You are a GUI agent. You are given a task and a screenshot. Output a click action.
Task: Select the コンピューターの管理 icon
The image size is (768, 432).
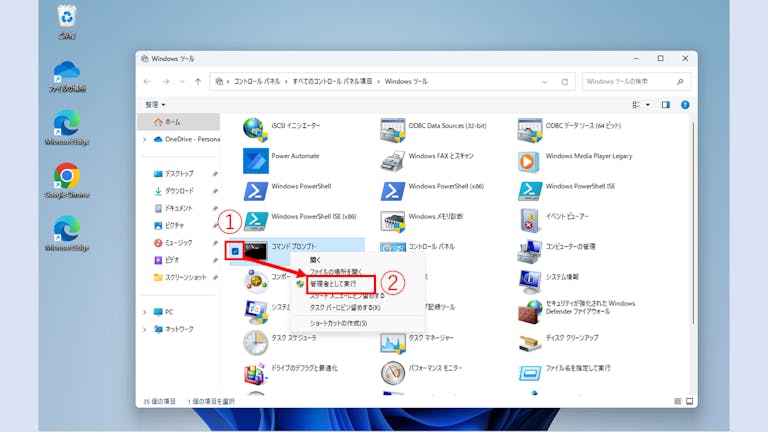tap(529, 251)
